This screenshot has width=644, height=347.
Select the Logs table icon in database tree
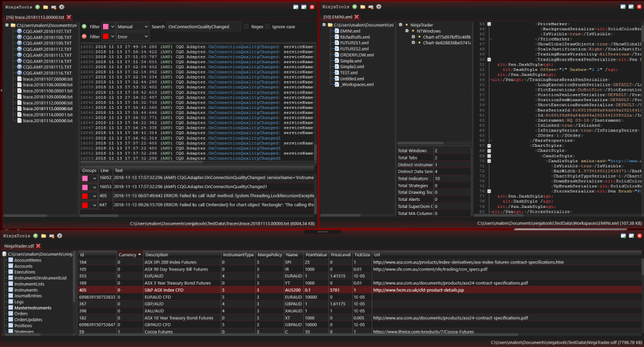10,301
